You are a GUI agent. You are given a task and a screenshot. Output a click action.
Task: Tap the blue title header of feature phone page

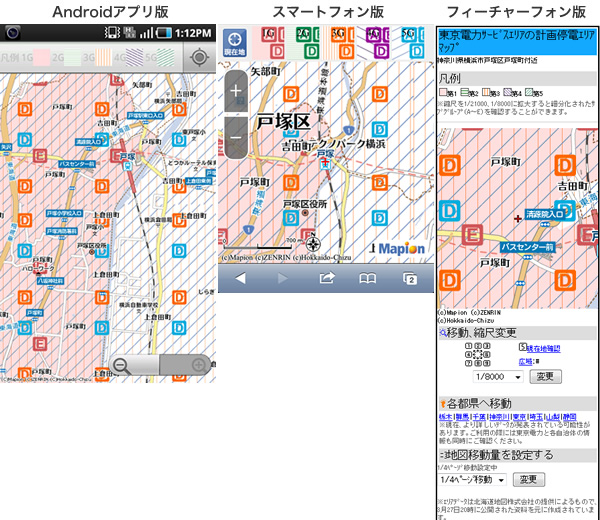click(517, 41)
